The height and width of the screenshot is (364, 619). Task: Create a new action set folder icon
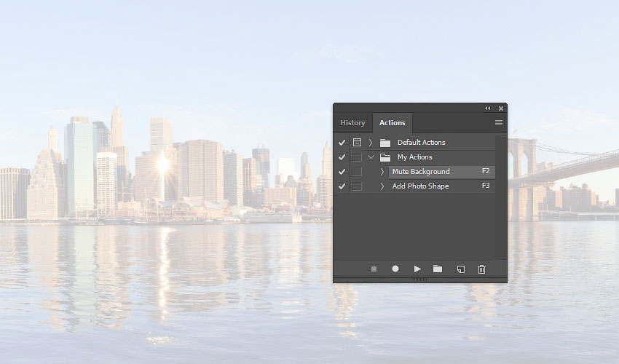[438, 269]
